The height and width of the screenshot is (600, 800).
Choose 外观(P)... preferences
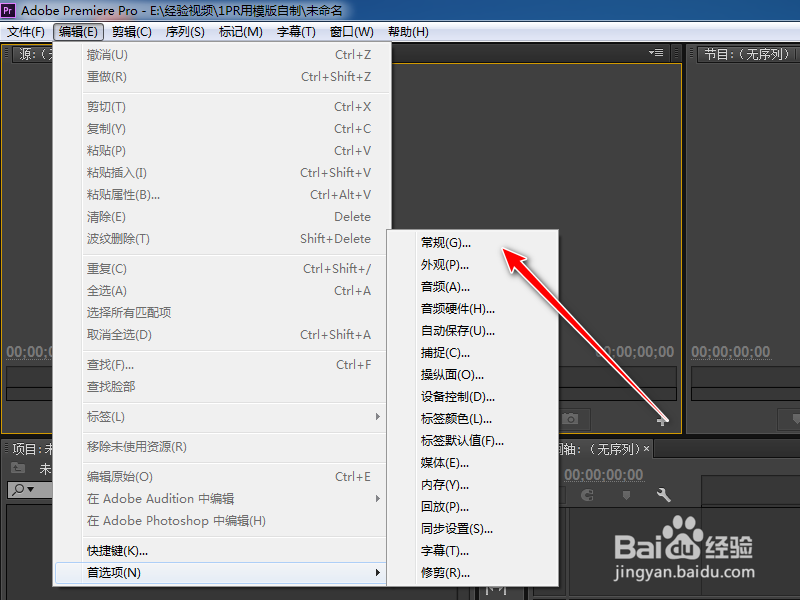click(x=472, y=265)
